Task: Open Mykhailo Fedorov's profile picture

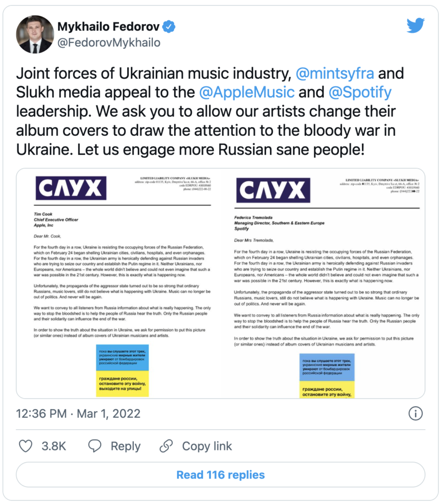Action: click(x=34, y=35)
